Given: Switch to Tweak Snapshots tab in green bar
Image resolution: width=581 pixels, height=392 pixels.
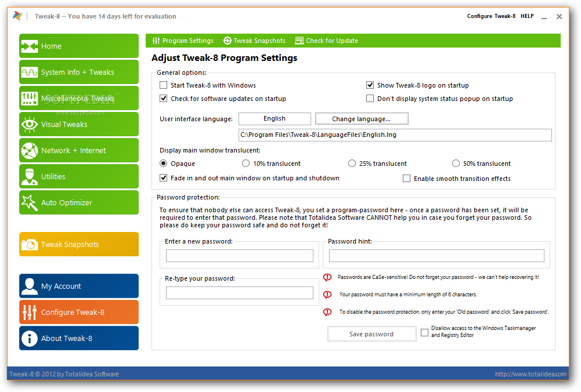Looking at the screenshot, I should click(255, 41).
